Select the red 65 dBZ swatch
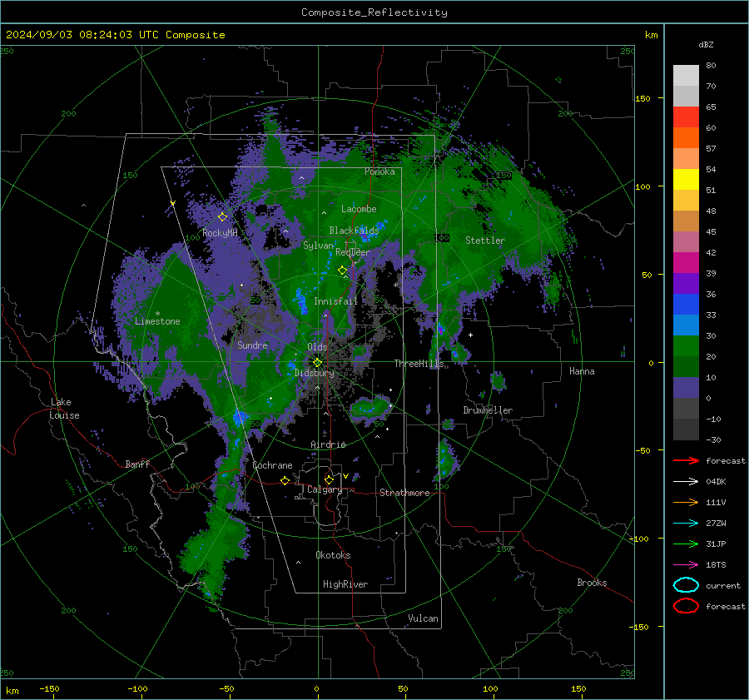The width and height of the screenshot is (749, 700). coord(686,117)
